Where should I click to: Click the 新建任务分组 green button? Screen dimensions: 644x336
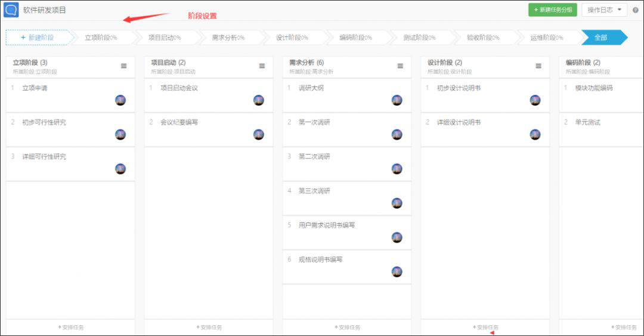(x=552, y=10)
